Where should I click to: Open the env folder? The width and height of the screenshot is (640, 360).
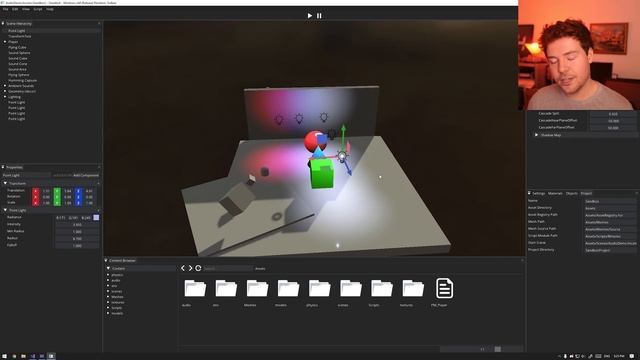226,289
